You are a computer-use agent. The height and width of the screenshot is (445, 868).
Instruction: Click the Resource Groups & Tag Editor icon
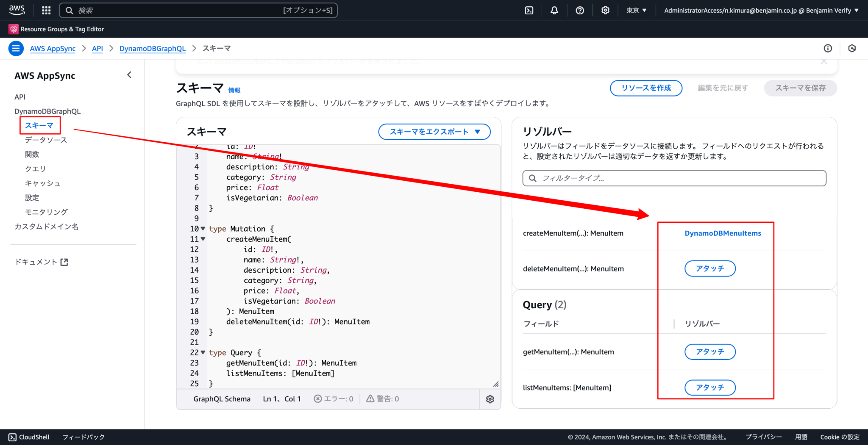click(13, 29)
